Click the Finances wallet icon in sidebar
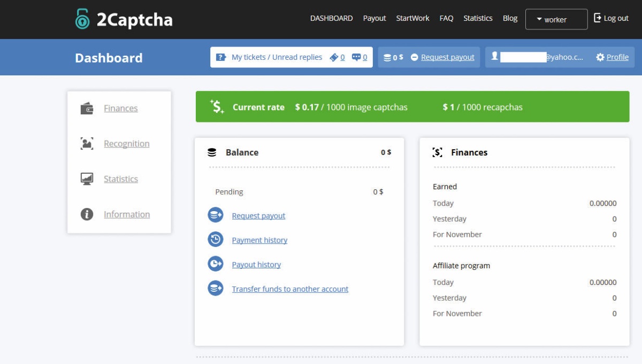The width and height of the screenshot is (642, 364). pyautogui.click(x=87, y=109)
